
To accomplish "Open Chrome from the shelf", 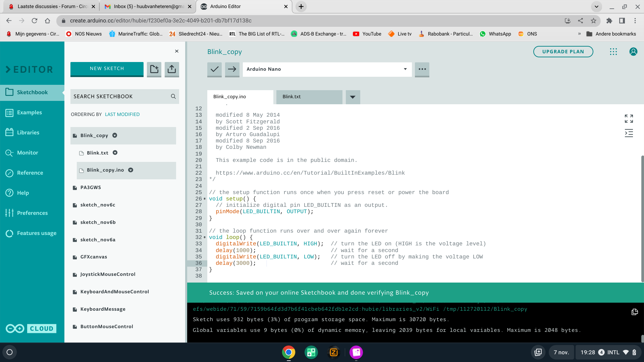I will pyautogui.click(x=288, y=352).
